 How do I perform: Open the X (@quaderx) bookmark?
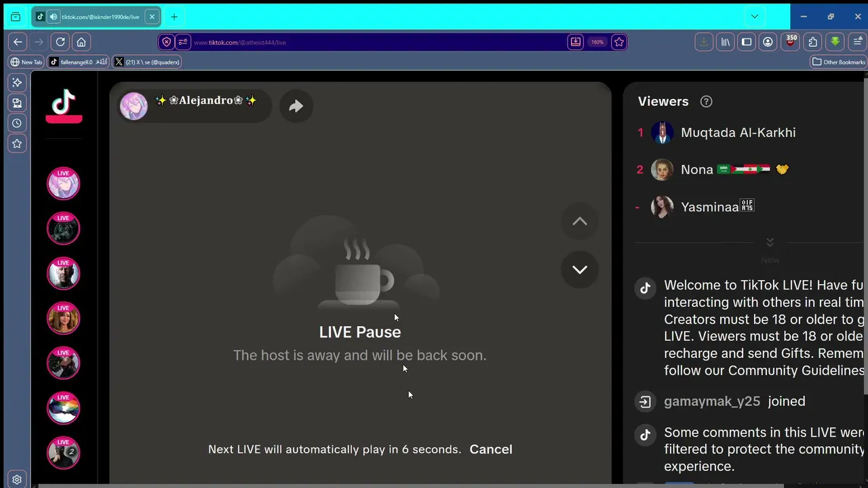point(147,62)
